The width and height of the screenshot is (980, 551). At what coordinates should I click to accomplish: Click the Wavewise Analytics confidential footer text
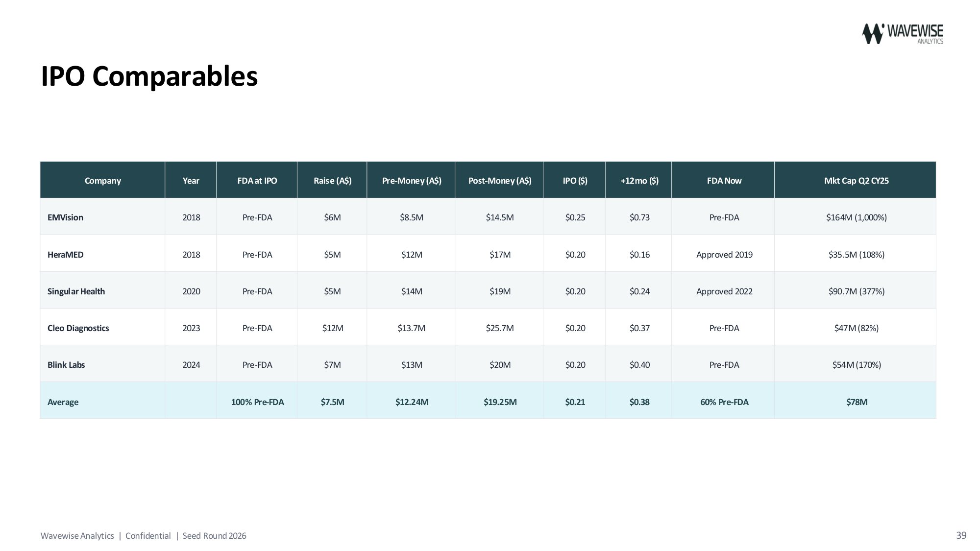pyautogui.click(x=144, y=536)
